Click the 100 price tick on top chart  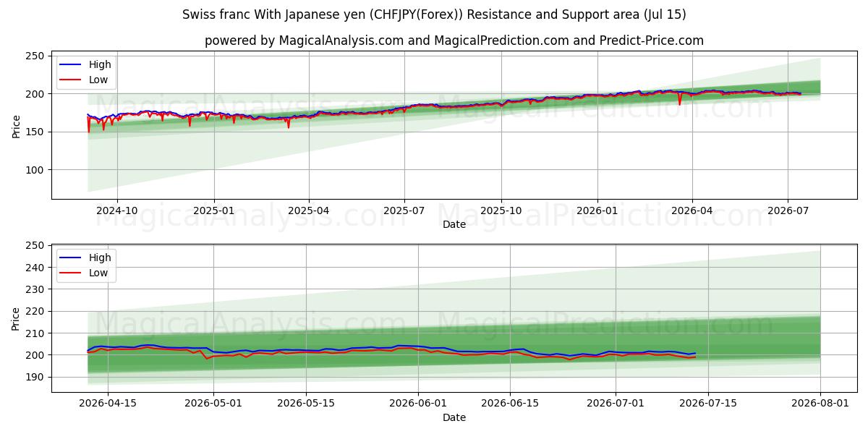point(36,170)
